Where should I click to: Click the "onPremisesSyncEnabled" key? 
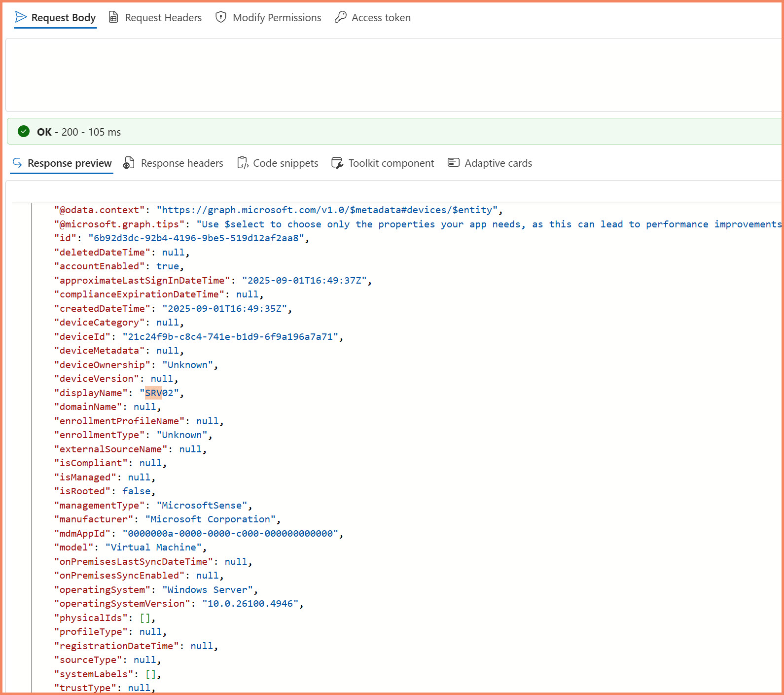coord(119,576)
